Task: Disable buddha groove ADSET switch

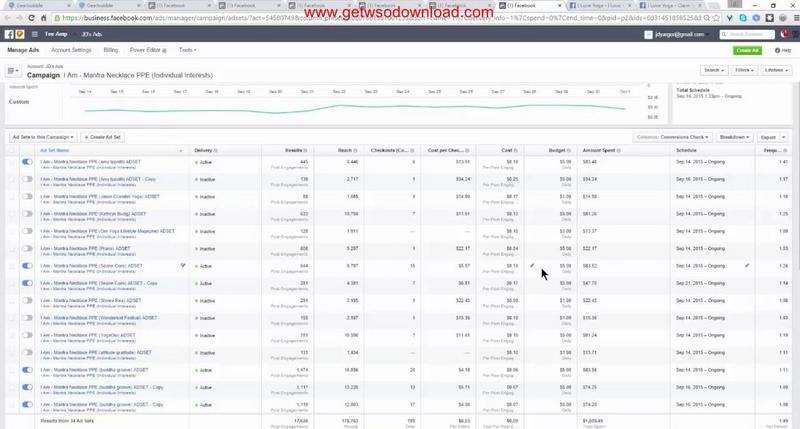Action: point(27,370)
